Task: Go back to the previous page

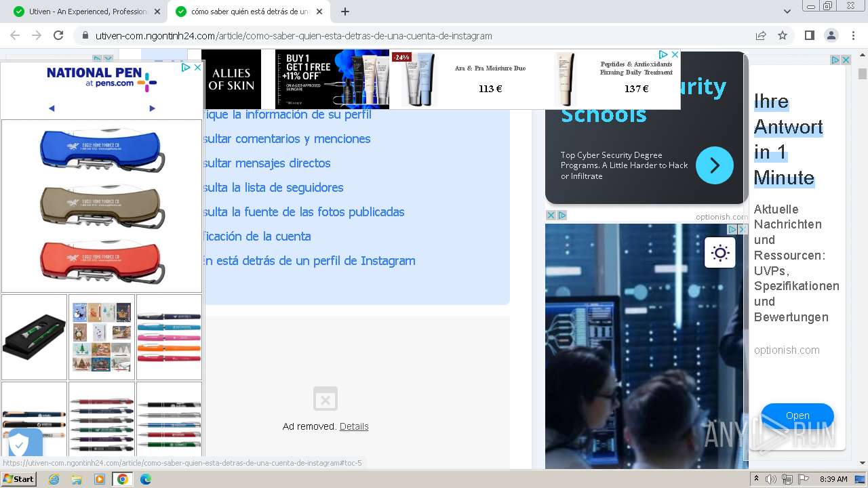Action: [15, 35]
